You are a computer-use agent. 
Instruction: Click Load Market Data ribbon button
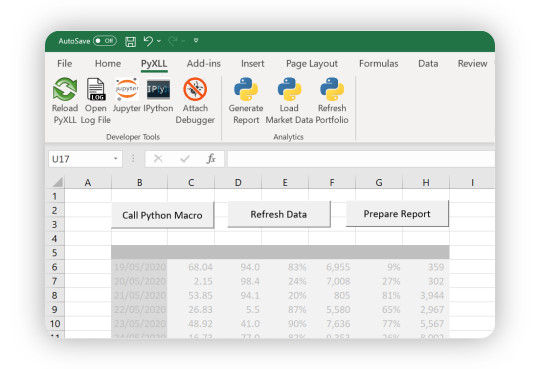point(289,100)
